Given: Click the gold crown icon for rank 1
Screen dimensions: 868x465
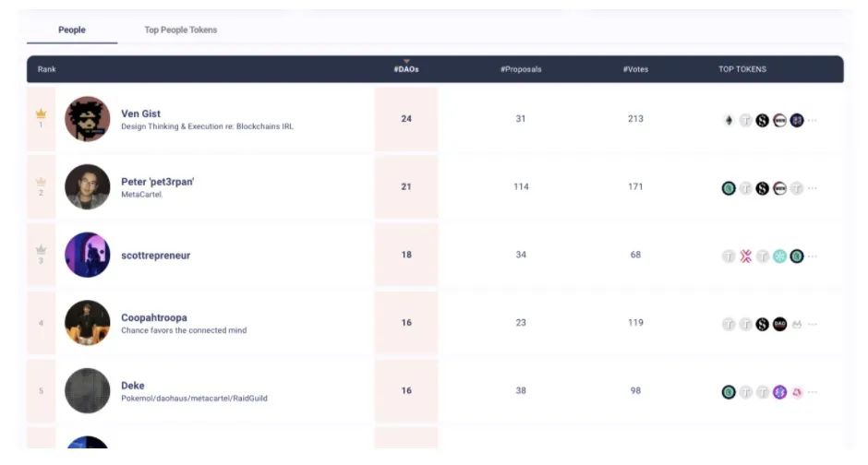Looking at the screenshot, I should point(41,113).
